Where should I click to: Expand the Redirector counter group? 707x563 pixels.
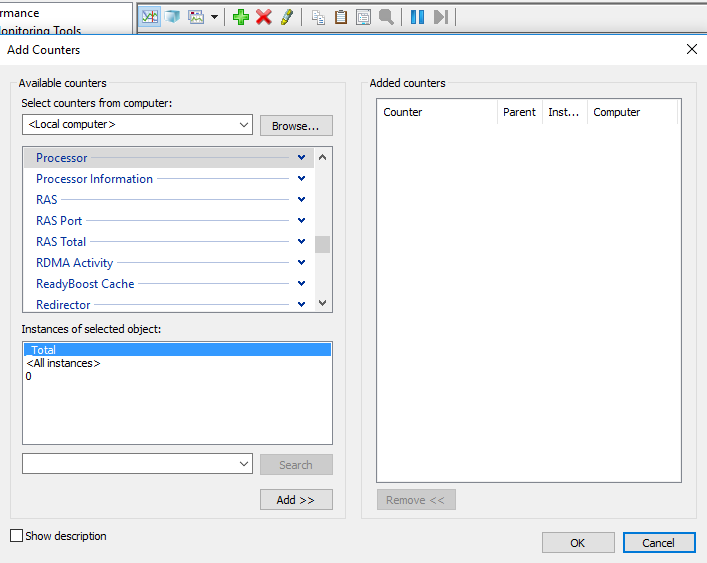302,304
